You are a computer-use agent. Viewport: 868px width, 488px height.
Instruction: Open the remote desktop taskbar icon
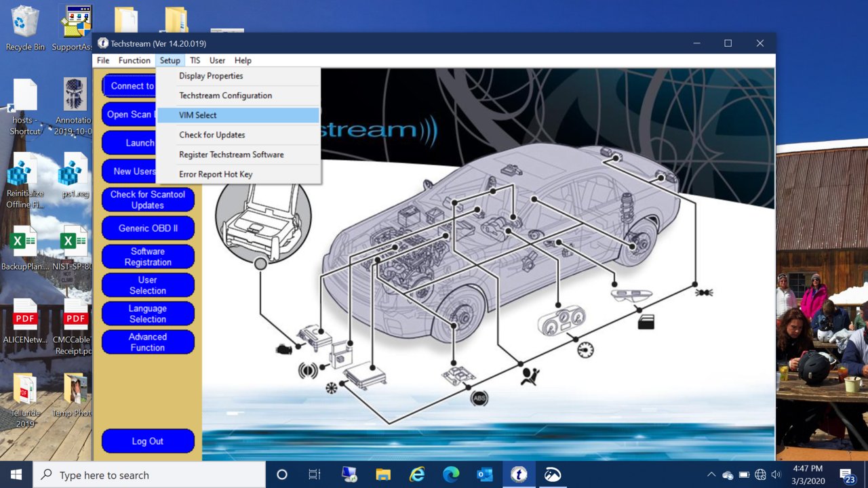349,474
